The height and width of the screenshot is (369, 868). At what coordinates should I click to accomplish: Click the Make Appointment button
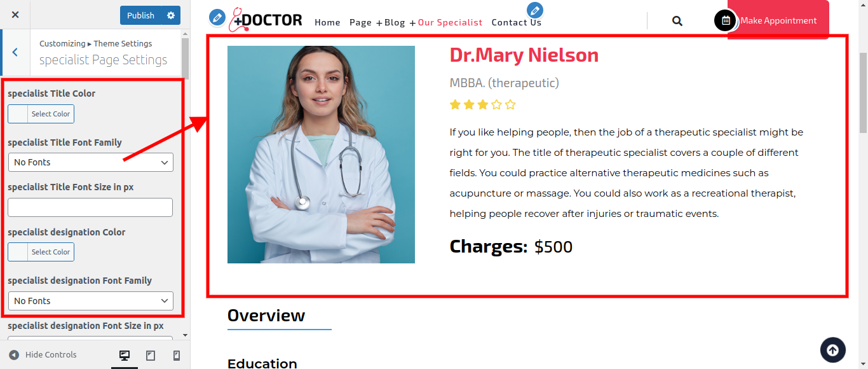778,20
